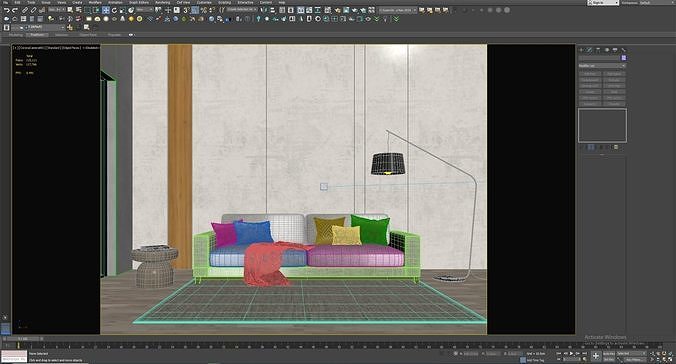
Task: Toggle Angle Snap on the toolbar
Action: click(x=195, y=9)
